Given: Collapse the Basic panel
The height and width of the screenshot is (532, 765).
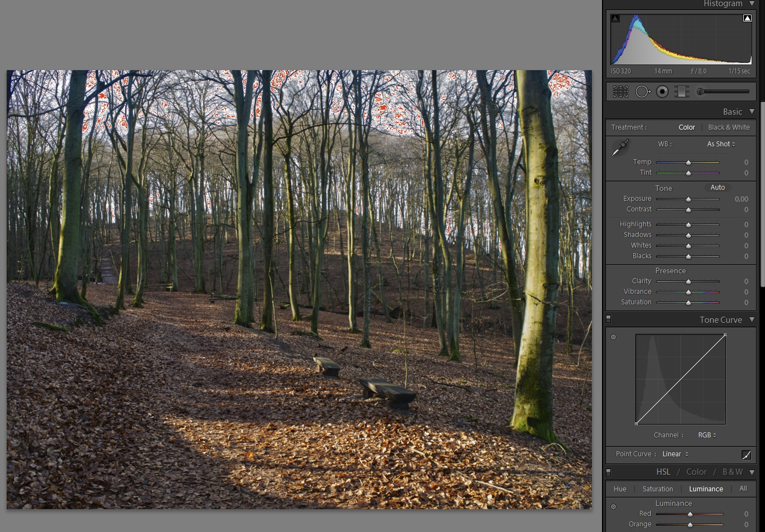Looking at the screenshot, I should point(752,112).
